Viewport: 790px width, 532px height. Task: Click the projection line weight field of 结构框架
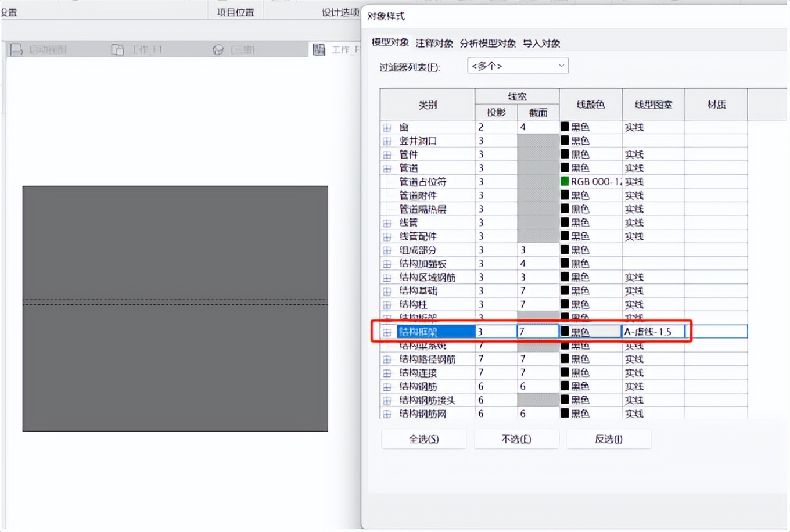496,332
